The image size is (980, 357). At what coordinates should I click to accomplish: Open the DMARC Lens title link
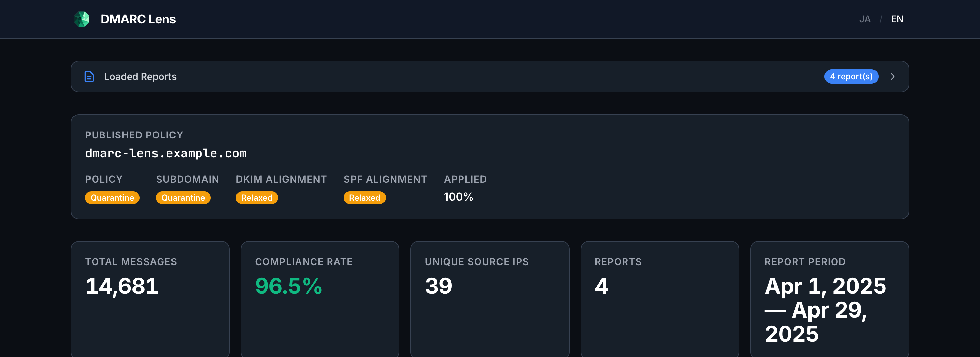[x=138, y=19]
